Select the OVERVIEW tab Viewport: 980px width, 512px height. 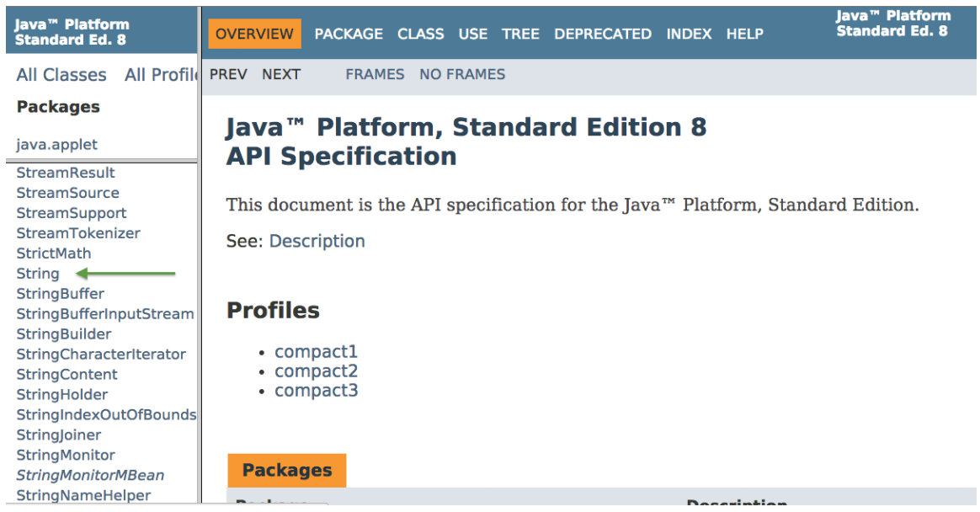pyautogui.click(x=254, y=34)
